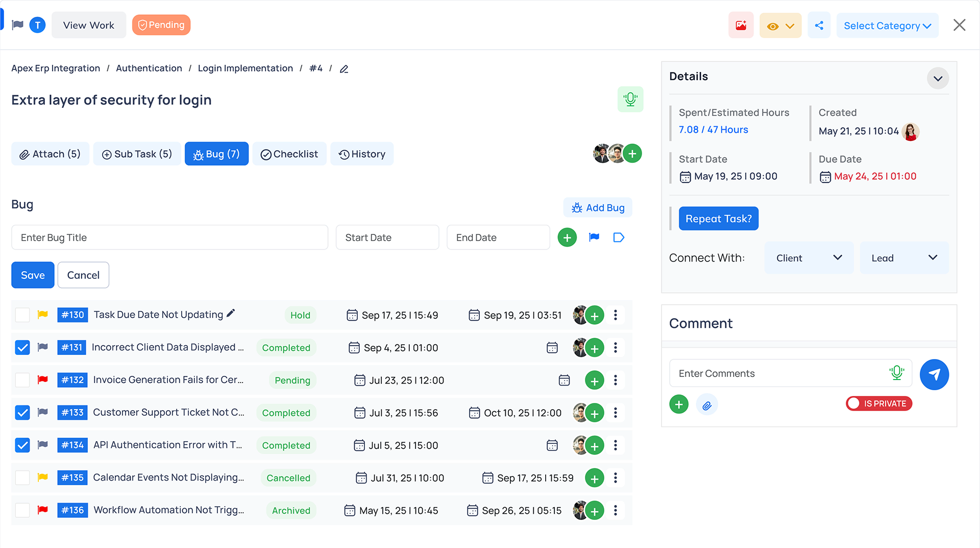Image resolution: width=980 pixels, height=548 pixels.
Task: Click the red flag on bug #132
Action: [43, 380]
